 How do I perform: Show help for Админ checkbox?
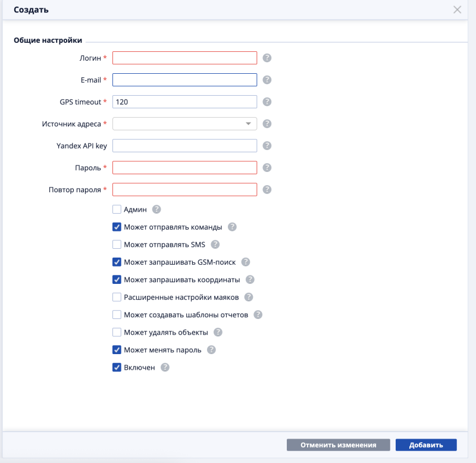157,209
